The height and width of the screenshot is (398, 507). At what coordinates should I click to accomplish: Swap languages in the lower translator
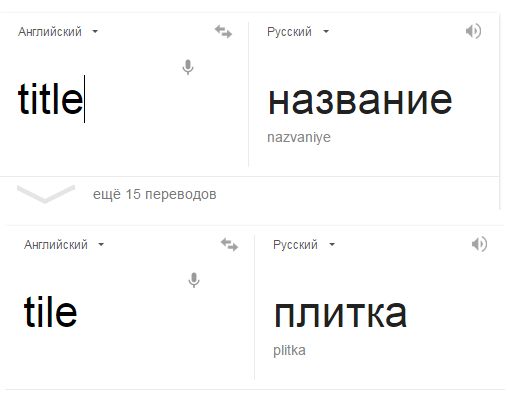(x=229, y=244)
